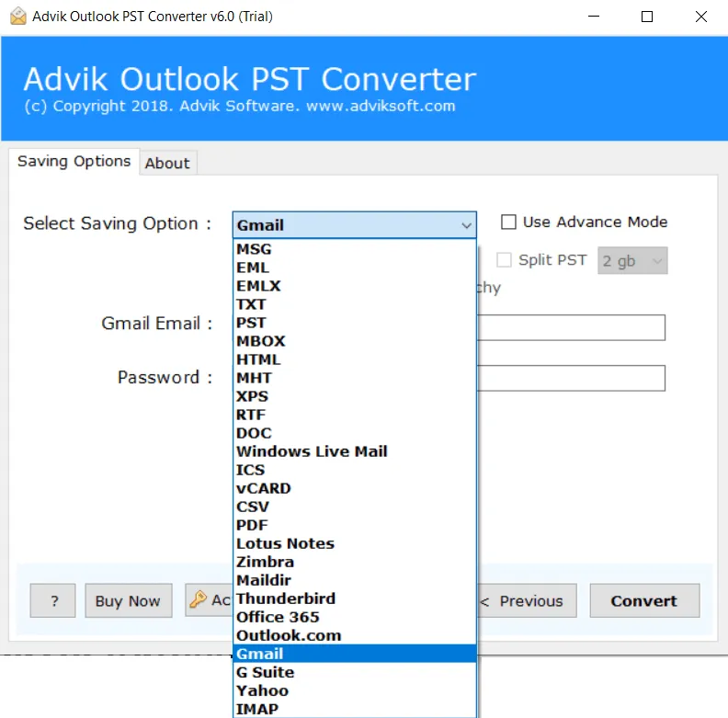This screenshot has height=718, width=728.
Task: Click the key icon on Activate button
Action: pyautogui.click(x=199, y=599)
